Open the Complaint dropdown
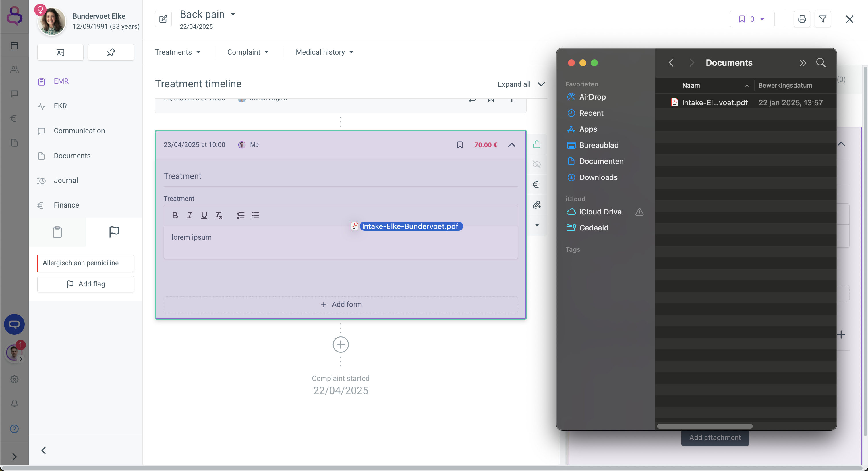Screen dimensions: 868x471 [x=248, y=52]
